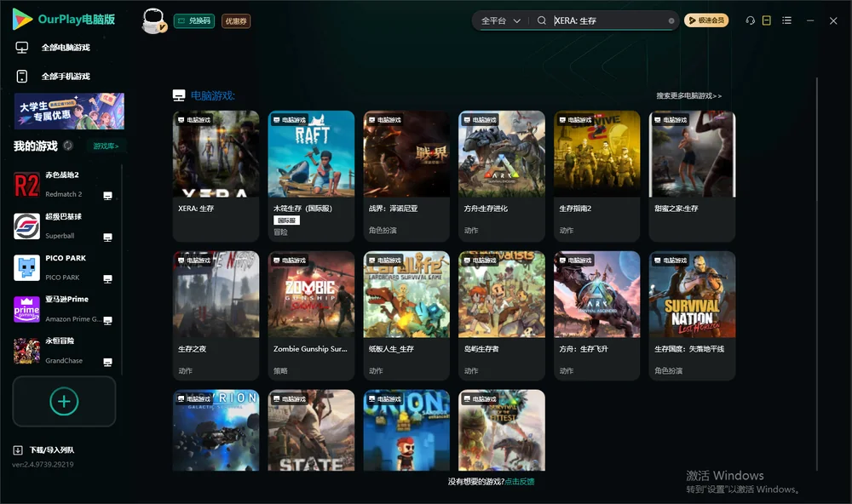Select the 永恒冒险 GrandChase icon
The height and width of the screenshot is (504, 852).
(x=26, y=351)
